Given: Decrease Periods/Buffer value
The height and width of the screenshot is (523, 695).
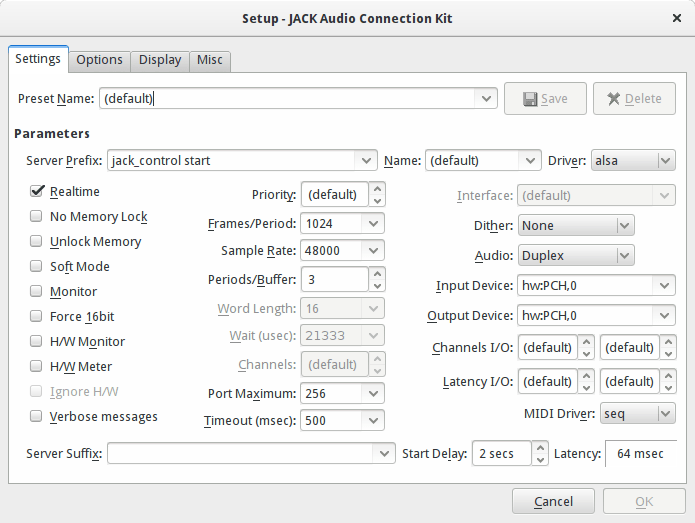Looking at the screenshot, I should pyautogui.click(x=377, y=286).
